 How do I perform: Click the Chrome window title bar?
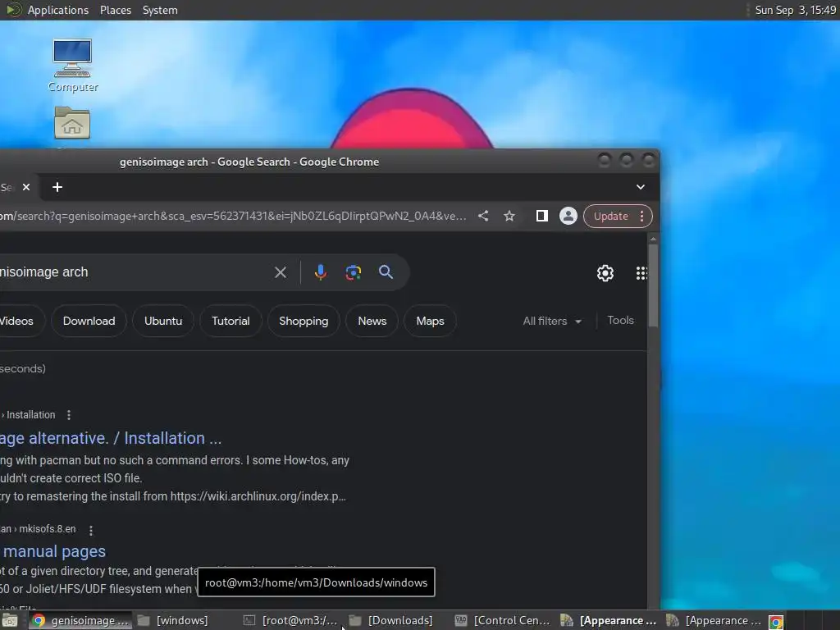(x=249, y=162)
